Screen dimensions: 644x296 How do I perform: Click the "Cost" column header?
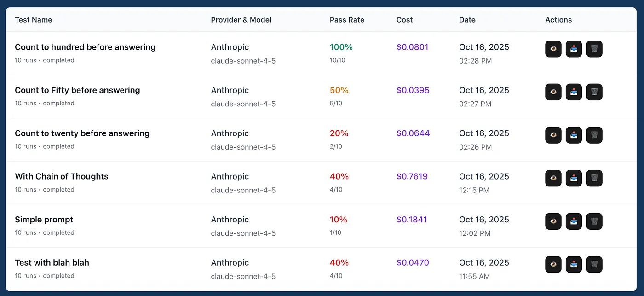coord(404,20)
